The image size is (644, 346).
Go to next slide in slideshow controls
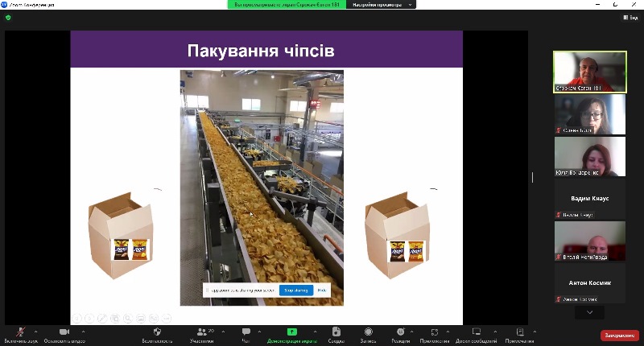click(89, 318)
